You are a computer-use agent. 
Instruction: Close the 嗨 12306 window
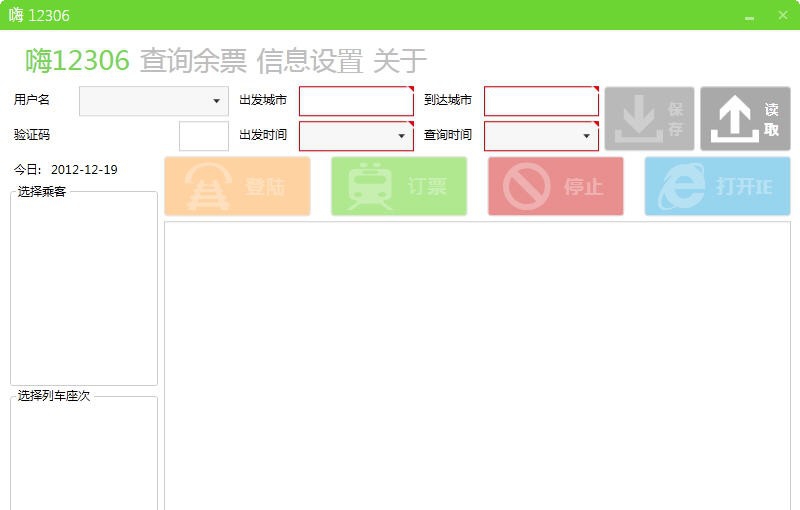[x=783, y=15]
